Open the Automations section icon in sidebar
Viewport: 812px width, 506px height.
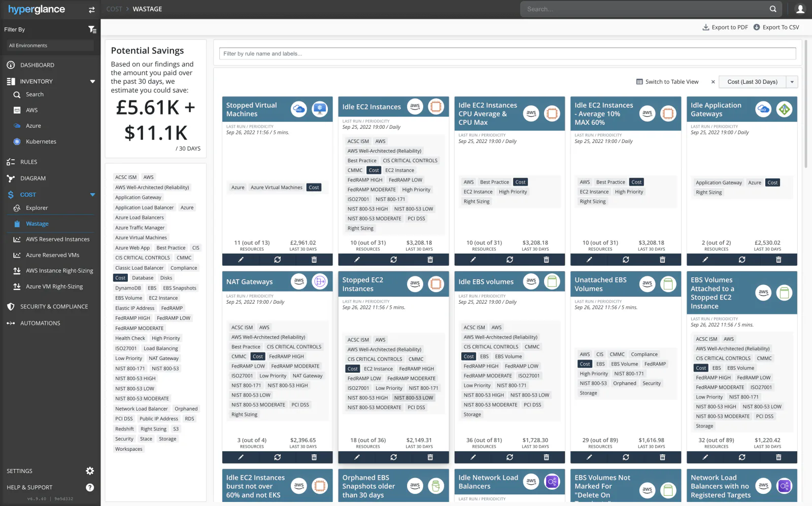(11, 323)
